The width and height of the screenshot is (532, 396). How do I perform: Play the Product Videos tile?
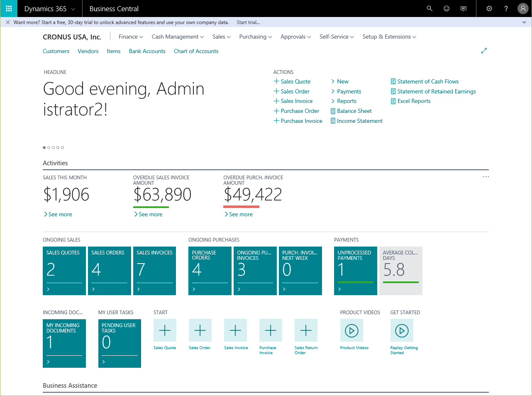pos(351,330)
